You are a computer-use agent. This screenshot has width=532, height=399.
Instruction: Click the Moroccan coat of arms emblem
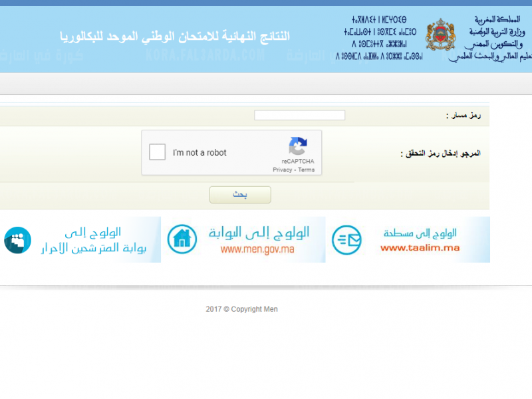coord(440,35)
